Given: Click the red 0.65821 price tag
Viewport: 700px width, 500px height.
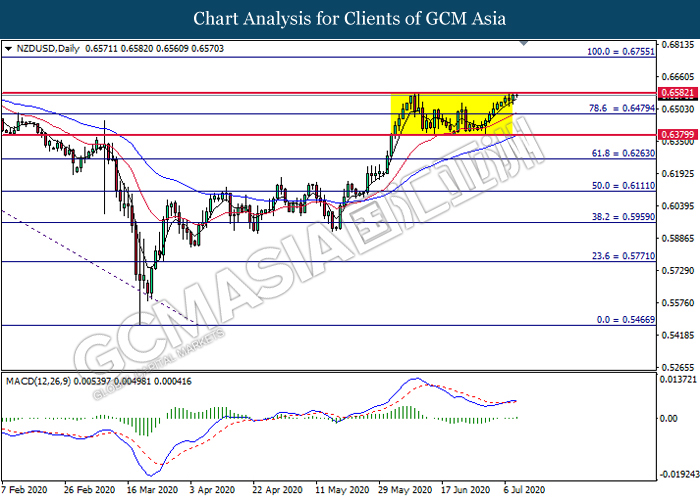Looking at the screenshot, I should click(677, 93).
